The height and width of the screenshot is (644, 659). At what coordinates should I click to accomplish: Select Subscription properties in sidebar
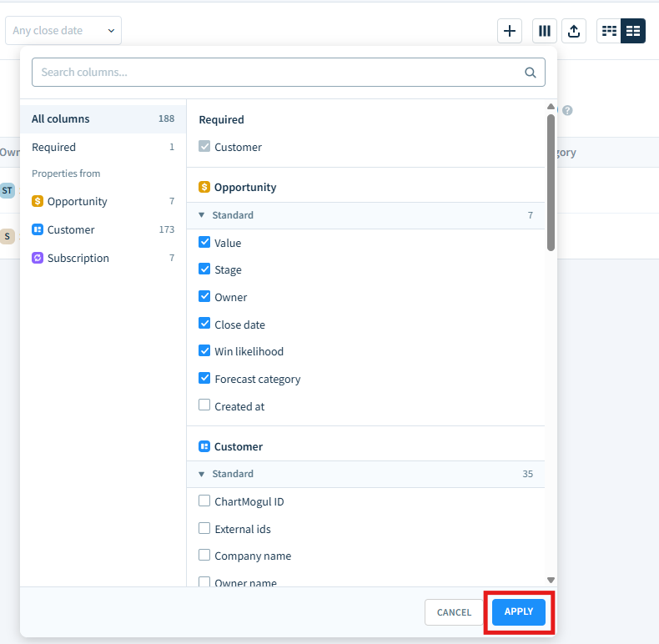(x=103, y=258)
